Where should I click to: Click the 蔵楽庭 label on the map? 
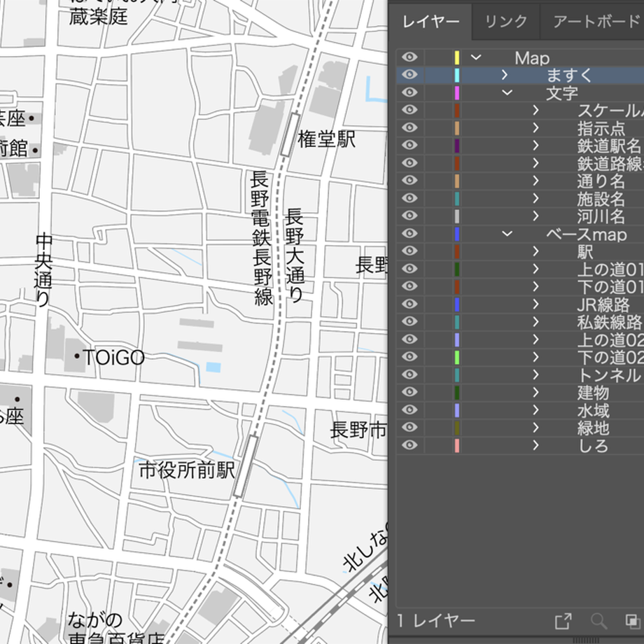98,17
